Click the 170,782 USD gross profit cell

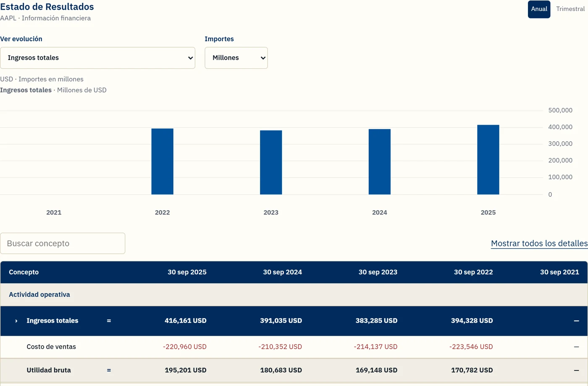pos(472,370)
